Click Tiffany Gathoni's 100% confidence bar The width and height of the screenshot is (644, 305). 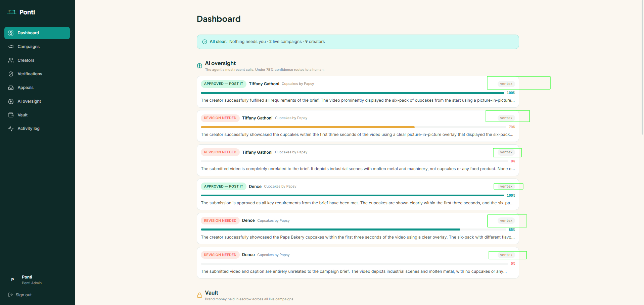tap(353, 93)
